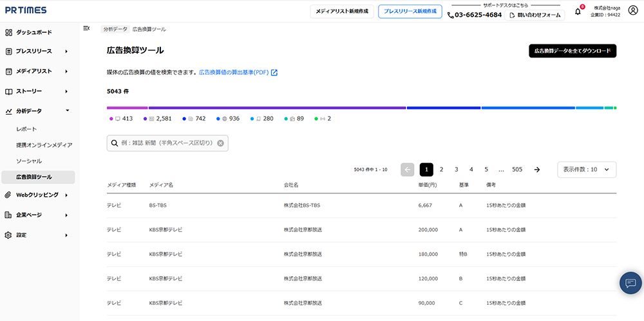Click the disabled previous page arrow button
644x321 pixels.
(408, 170)
